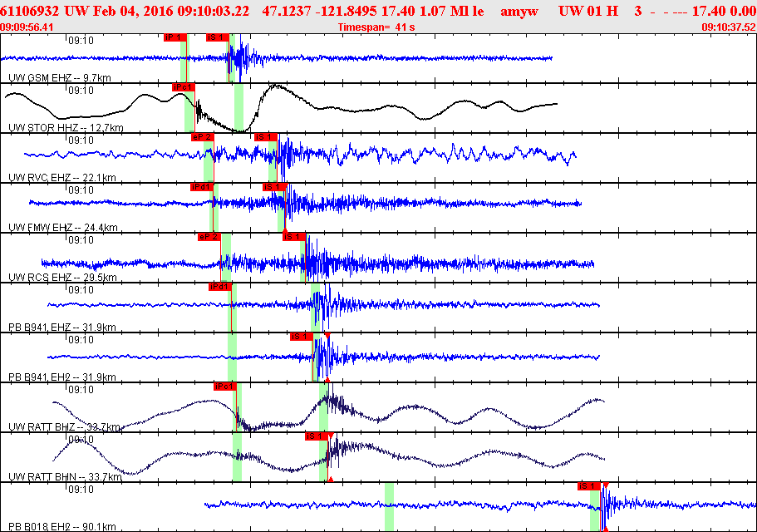Select the UW STOR HHZ channel label

click(66, 128)
